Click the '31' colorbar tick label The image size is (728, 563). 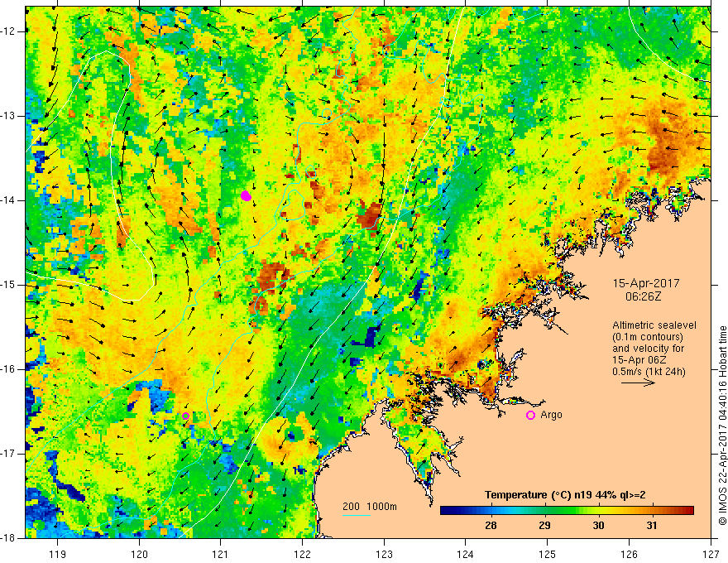pyautogui.click(x=652, y=526)
